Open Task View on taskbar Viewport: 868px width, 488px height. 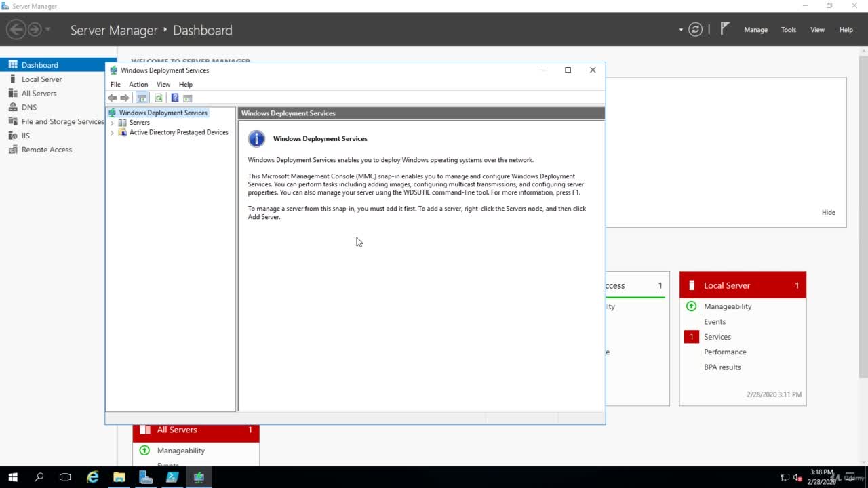click(65, 477)
